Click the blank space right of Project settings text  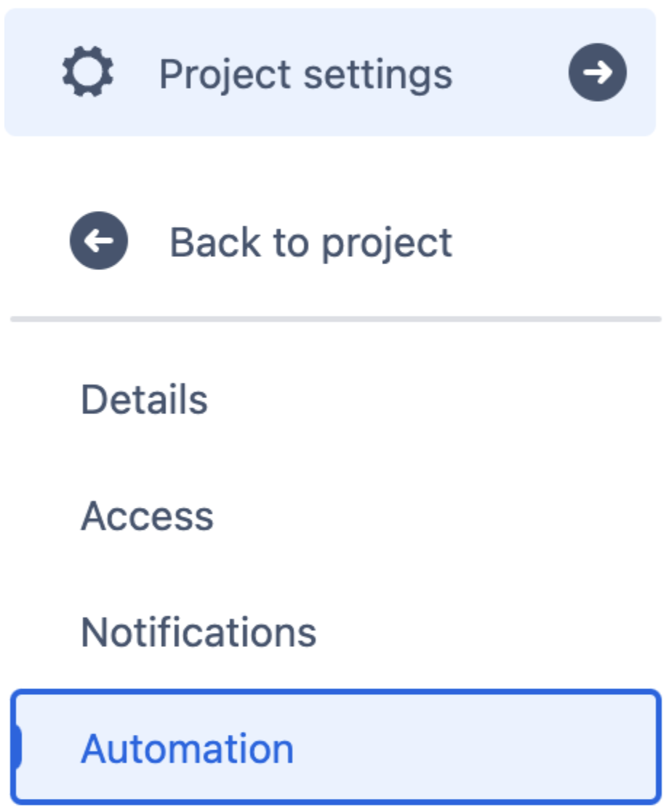[509, 73]
